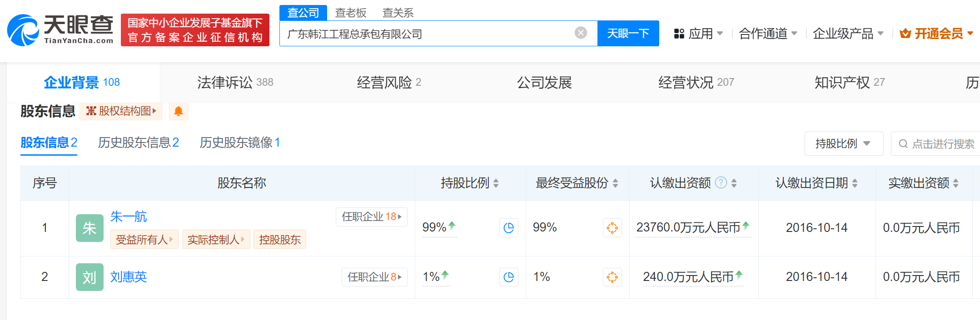Screen dimensions: 980x320
Task: Click the company name search field
Action: click(427, 34)
